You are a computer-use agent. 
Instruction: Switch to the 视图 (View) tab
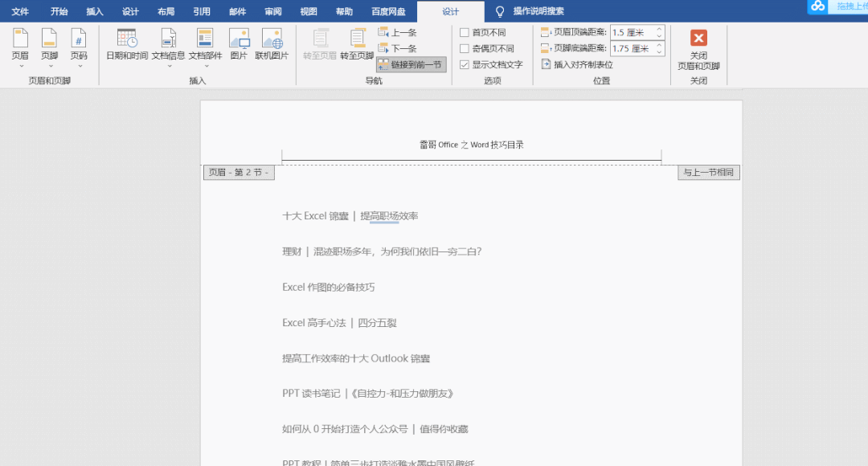pyautogui.click(x=309, y=11)
